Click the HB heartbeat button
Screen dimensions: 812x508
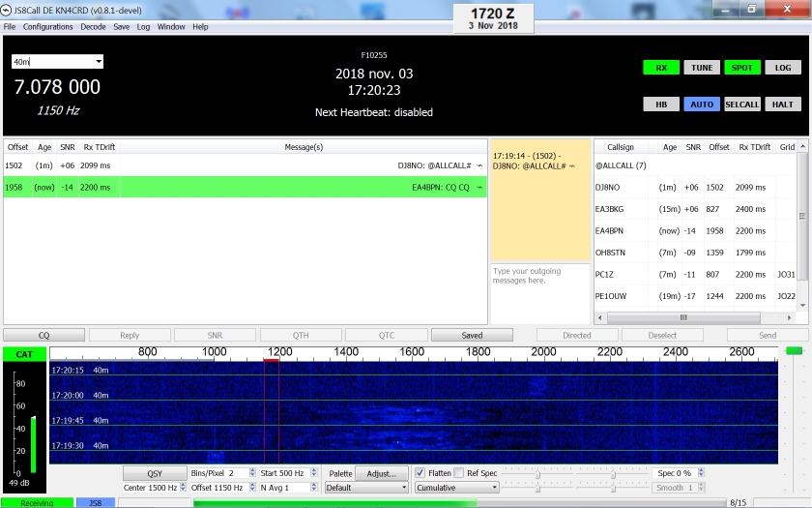[x=661, y=105]
